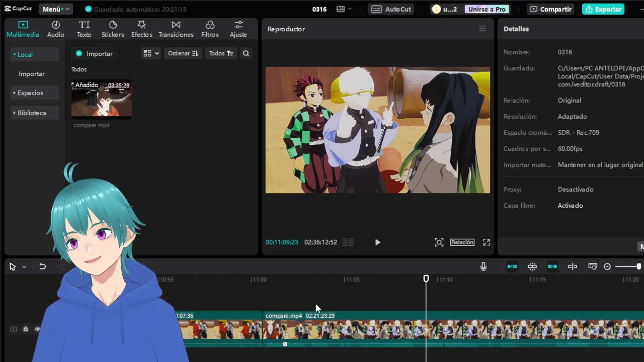
Task: Toggle main track magnet
Action: (x=512, y=266)
